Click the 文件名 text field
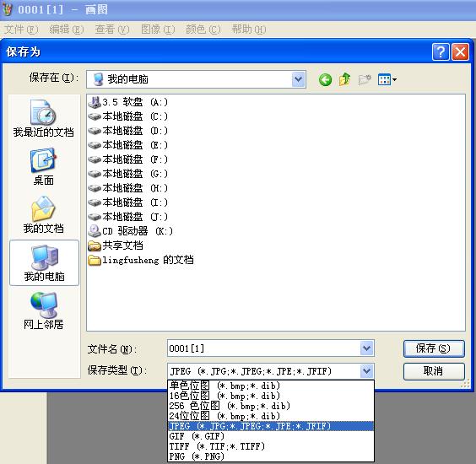Image resolution: width=476 pixels, height=464 pixels. click(263, 348)
